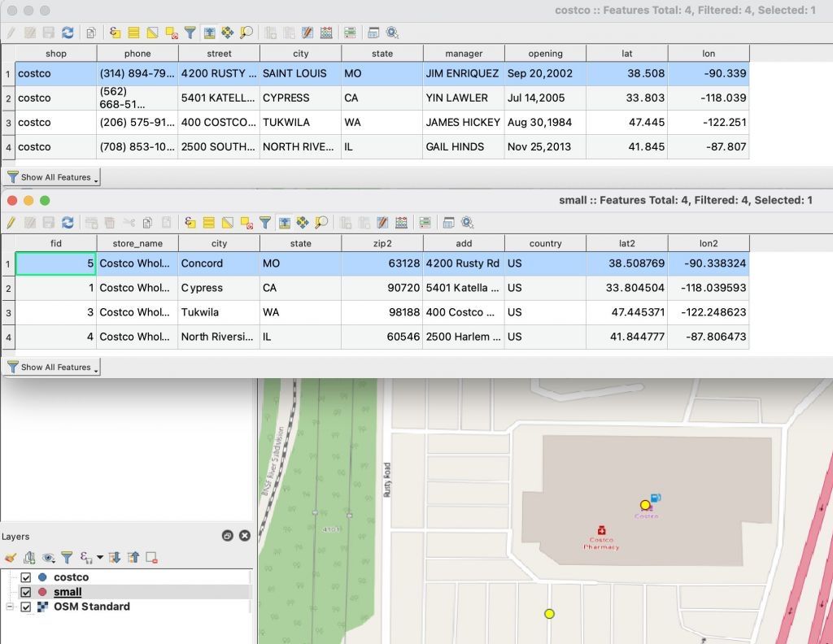Select all features in small table
833x644 pixels.
click(209, 223)
